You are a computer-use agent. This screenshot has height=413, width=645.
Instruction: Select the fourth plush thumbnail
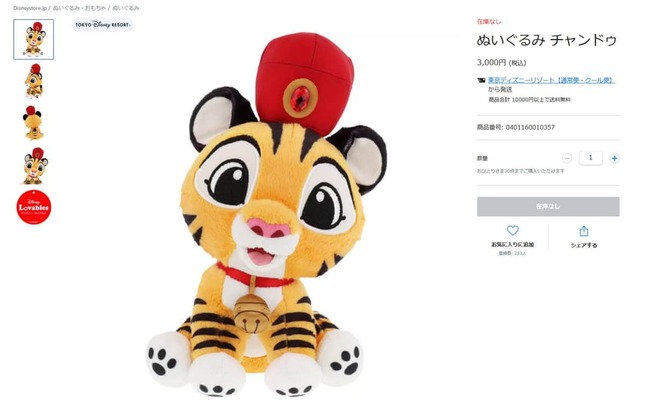(x=34, y=165)
